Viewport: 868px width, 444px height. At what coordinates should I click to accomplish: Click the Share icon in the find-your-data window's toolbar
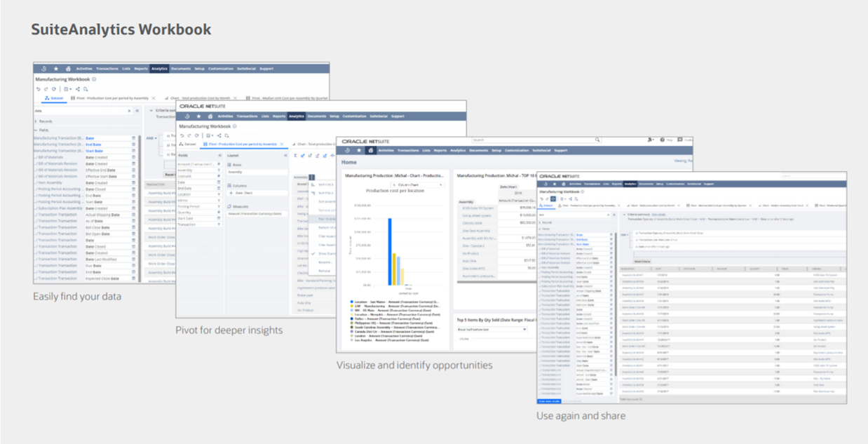78,89
